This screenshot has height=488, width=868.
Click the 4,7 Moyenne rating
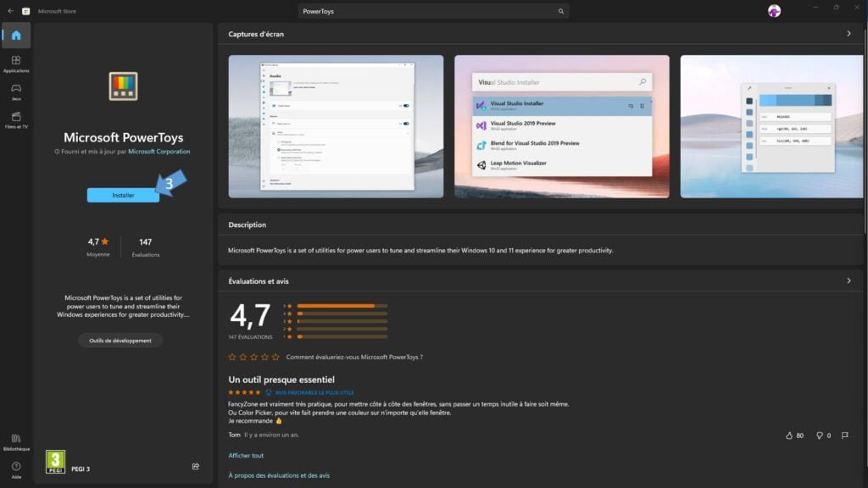98,247
